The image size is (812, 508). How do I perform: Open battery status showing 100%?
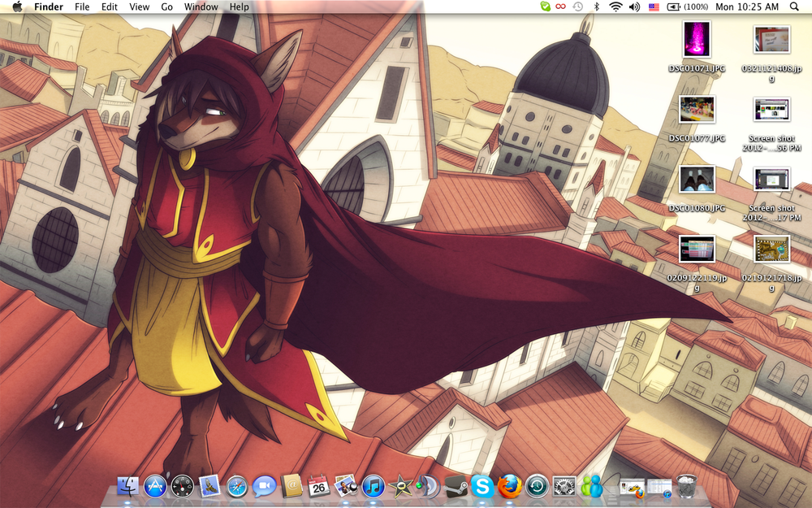[688, 7]
